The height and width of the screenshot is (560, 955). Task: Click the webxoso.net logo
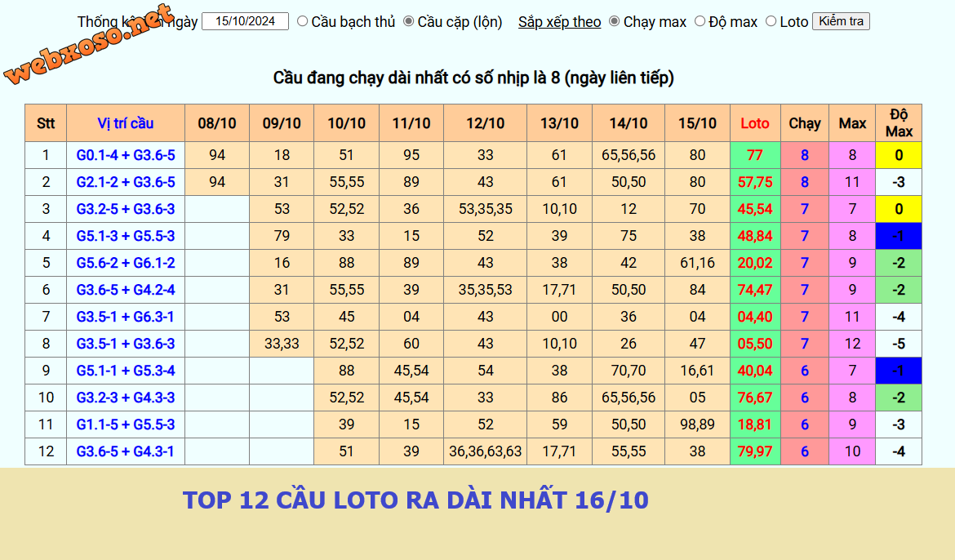[88, 44]
